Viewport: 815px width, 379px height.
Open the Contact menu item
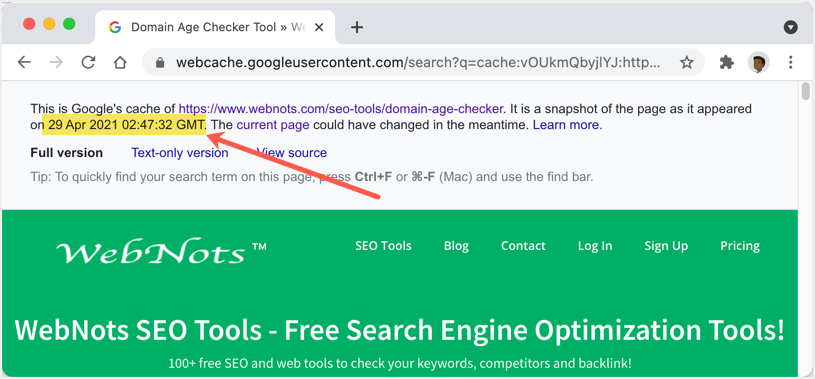tap(523, 246)
